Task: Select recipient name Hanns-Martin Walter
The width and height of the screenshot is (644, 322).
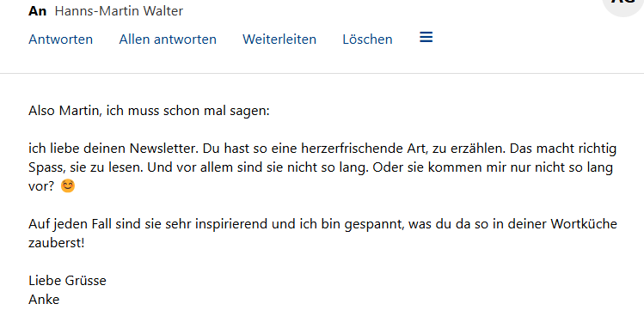Action: 119,11
